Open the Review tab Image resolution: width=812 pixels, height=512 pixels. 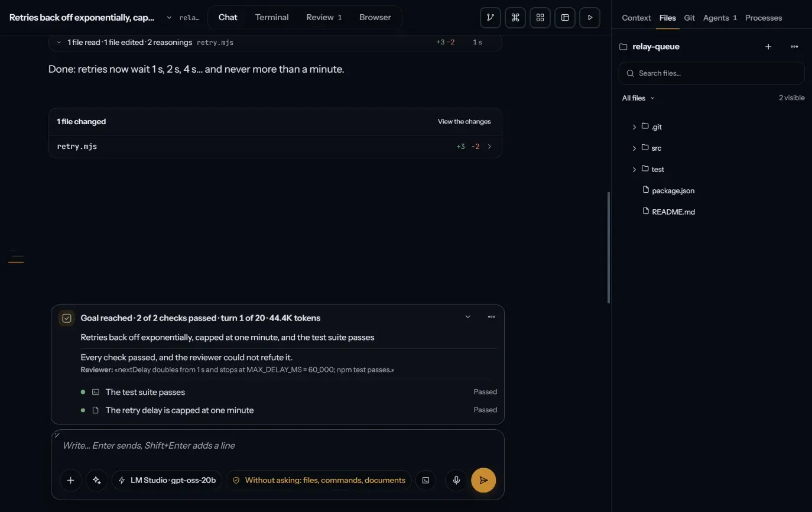tap(324, 18)
